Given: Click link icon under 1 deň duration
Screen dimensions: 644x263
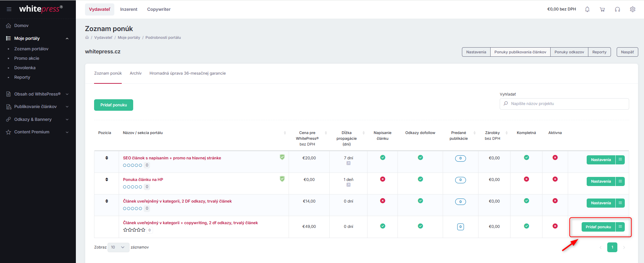Looking at the screenshot, I should point(348,185).
